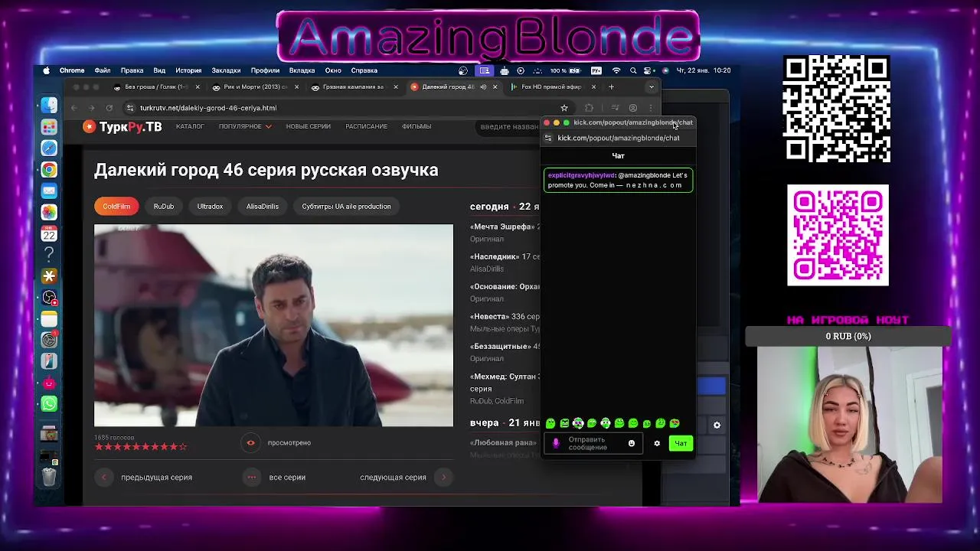Image resolution: width=980 pixels, height=551 pixels.
Task: Open the emoji picker in chat input
Action: 632,443
